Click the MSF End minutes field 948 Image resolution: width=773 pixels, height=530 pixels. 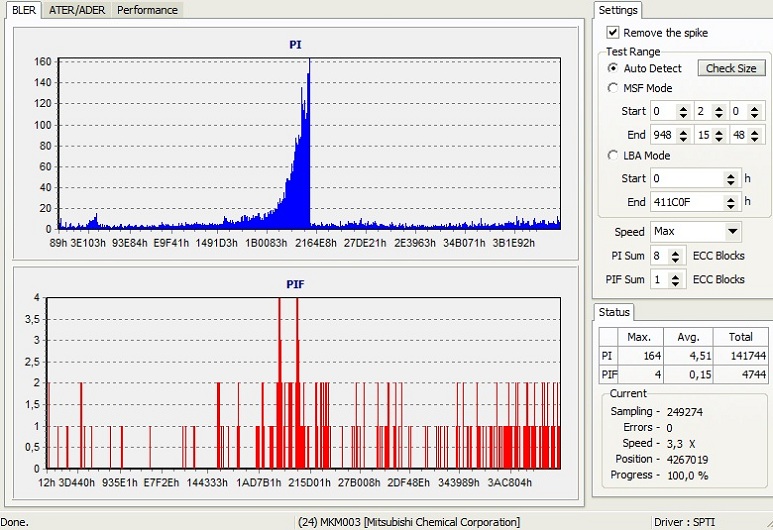[x=662, y=135]
